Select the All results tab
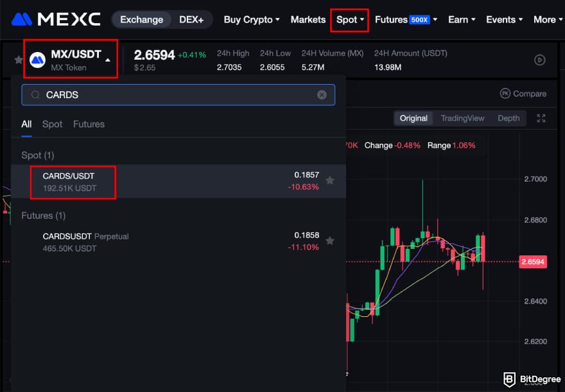 pyautogui.click(x=26, y=124)
